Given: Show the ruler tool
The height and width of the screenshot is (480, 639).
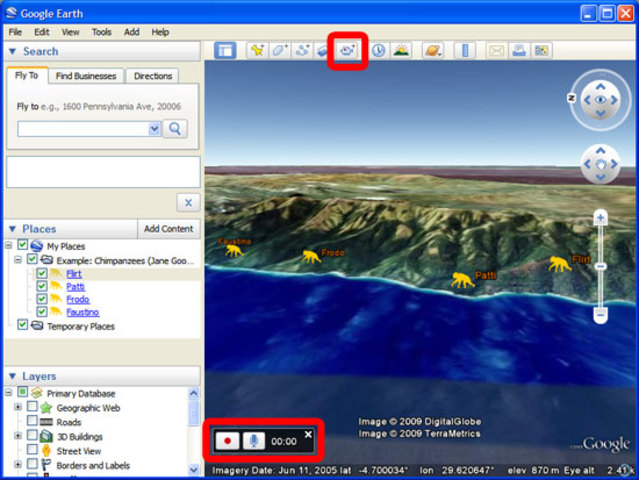Looking at the screenshot, I should pyautogui.click(x=465, y=51).
